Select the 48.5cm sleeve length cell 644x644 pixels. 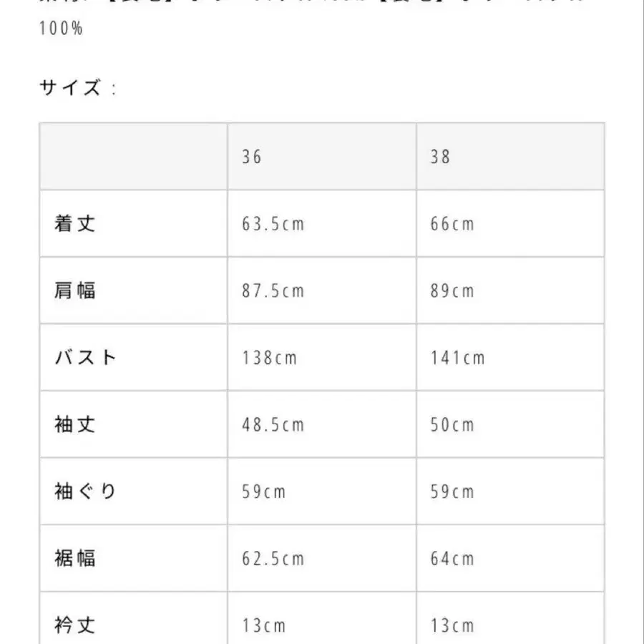(x=273, y=425)
